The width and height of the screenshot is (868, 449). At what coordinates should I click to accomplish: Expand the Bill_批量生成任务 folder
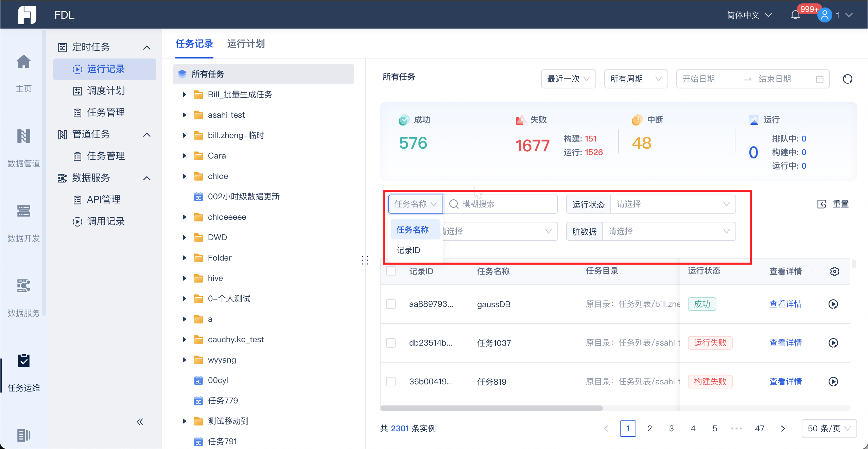click(x=185, y=95)
